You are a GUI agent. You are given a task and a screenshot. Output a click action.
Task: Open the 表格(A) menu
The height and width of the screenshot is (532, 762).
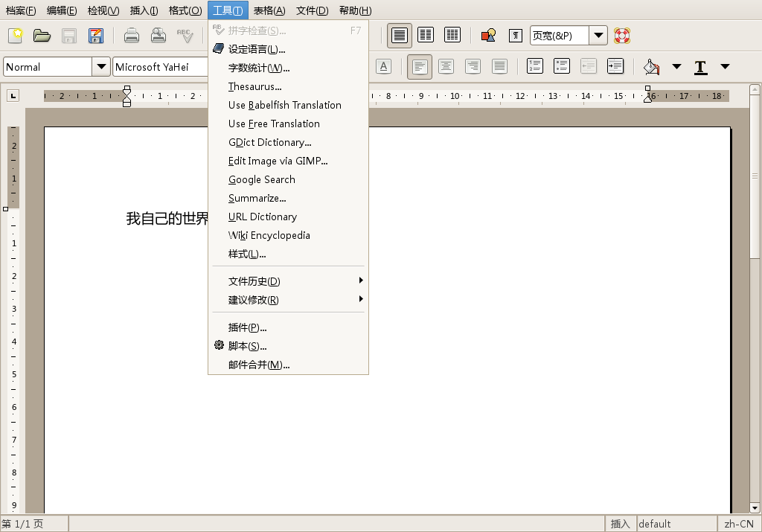[269, 10]
